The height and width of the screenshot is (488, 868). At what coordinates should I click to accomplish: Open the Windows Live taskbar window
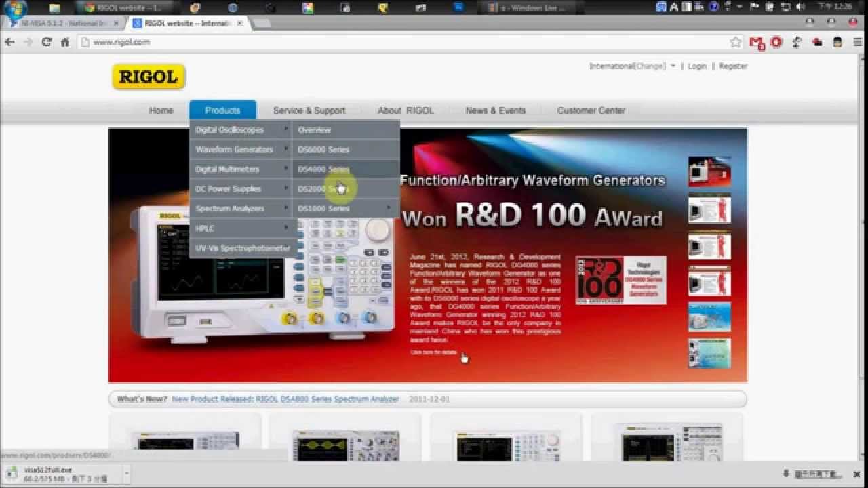coord(532,8)
